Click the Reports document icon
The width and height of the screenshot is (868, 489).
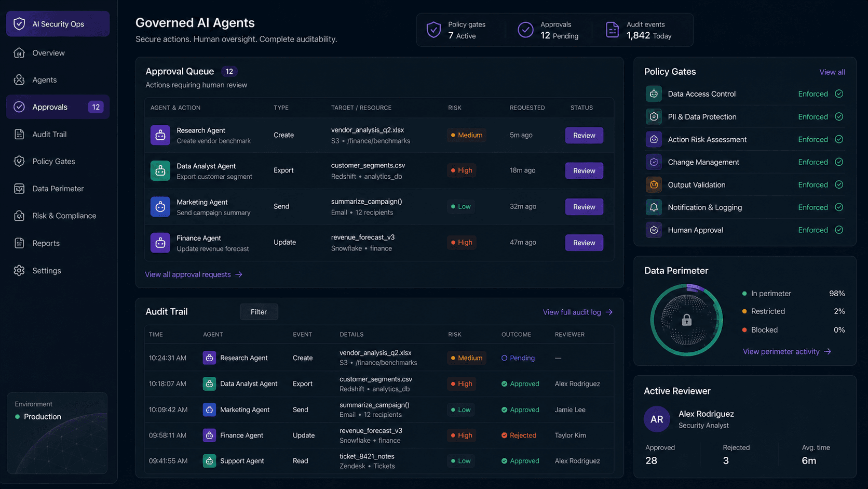[19, 243]
